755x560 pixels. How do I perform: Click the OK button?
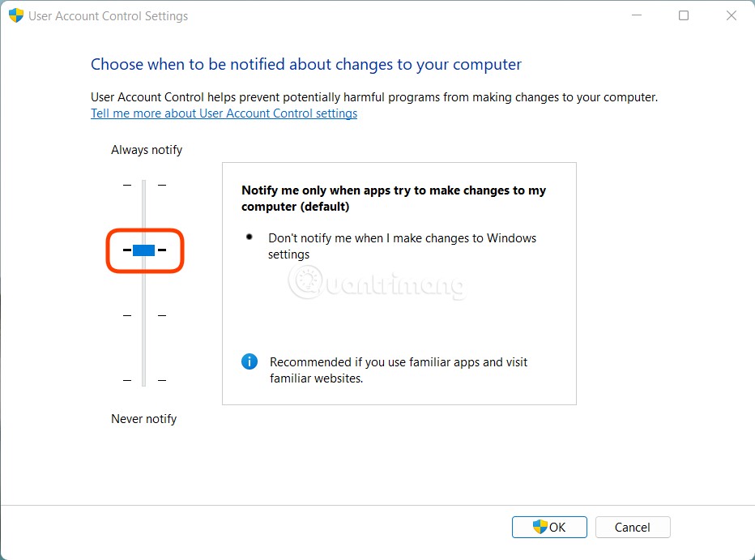coord(549,527)
